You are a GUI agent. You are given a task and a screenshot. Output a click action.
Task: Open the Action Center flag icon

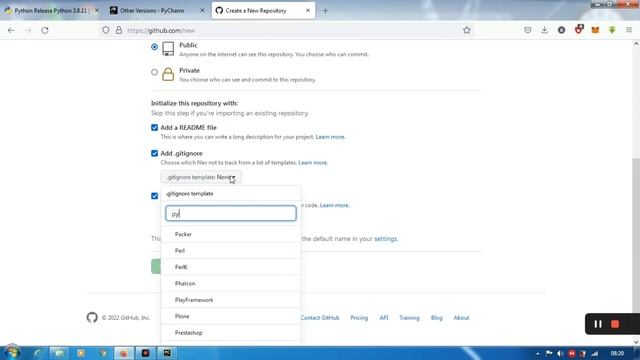549,353
